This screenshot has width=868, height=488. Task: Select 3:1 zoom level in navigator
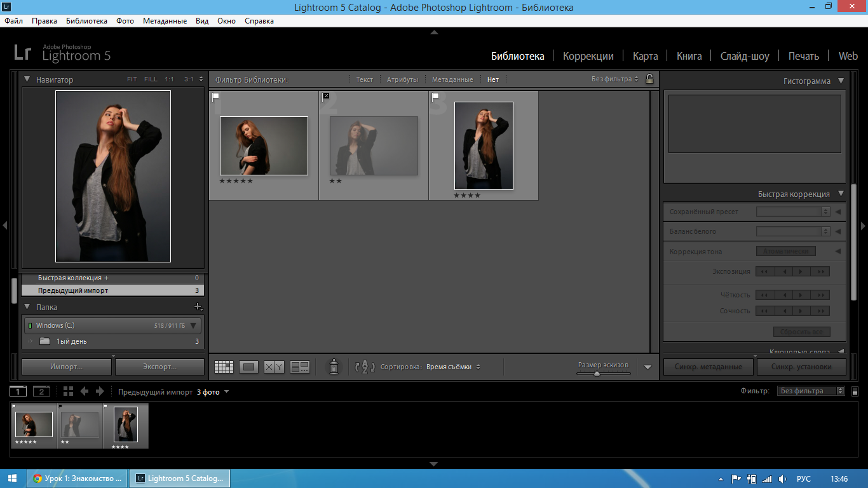pos(189,79)
